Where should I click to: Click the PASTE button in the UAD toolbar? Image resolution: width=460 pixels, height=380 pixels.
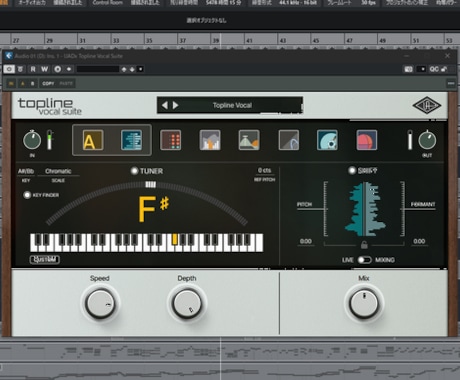tap(66, 83)
